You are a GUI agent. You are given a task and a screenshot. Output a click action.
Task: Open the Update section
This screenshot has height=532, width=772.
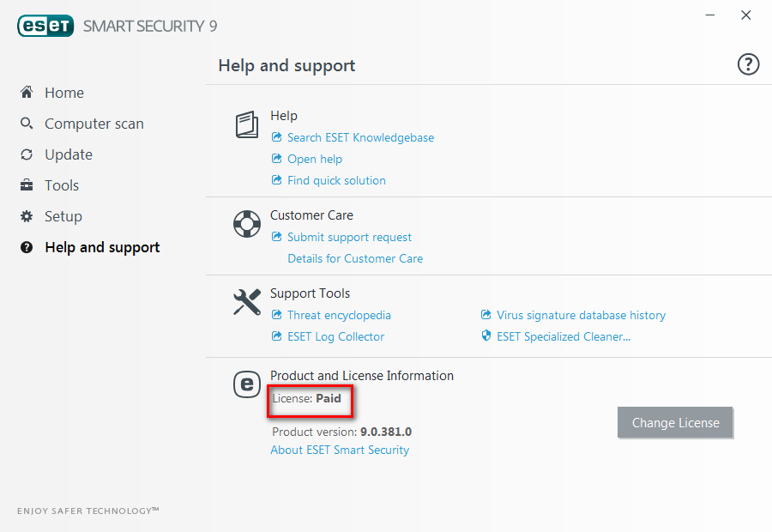[x=68, y=154]
